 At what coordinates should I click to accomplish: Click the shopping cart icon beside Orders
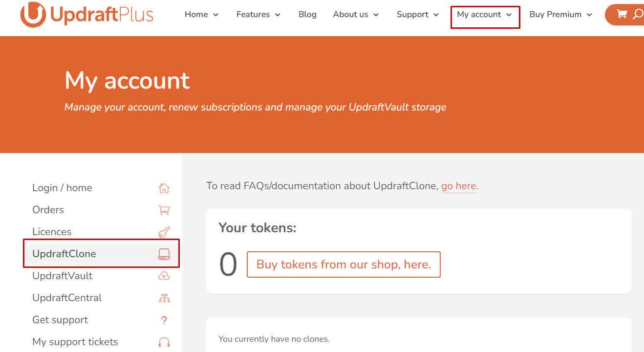tap(164, 210)
